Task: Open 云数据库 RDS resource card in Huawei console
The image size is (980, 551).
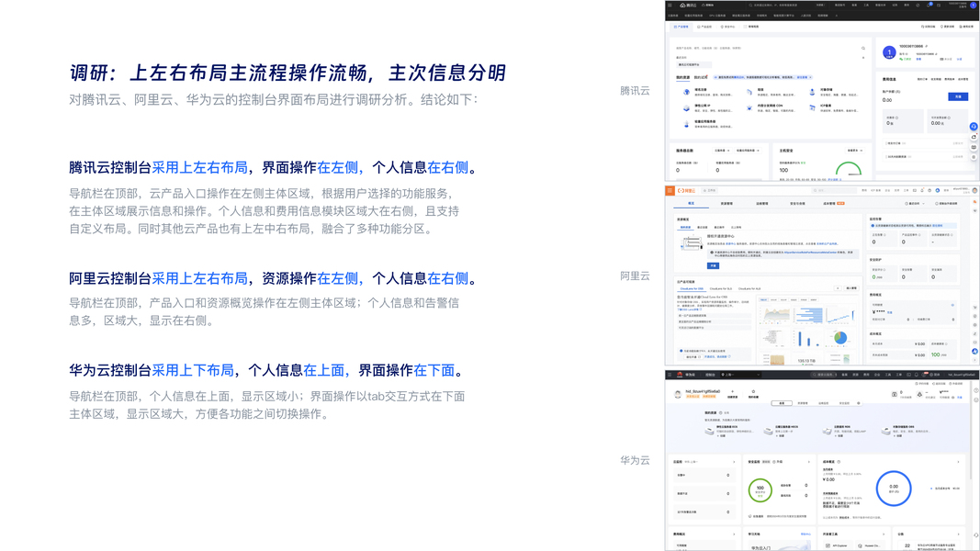Action: click(x=844, y=431)
